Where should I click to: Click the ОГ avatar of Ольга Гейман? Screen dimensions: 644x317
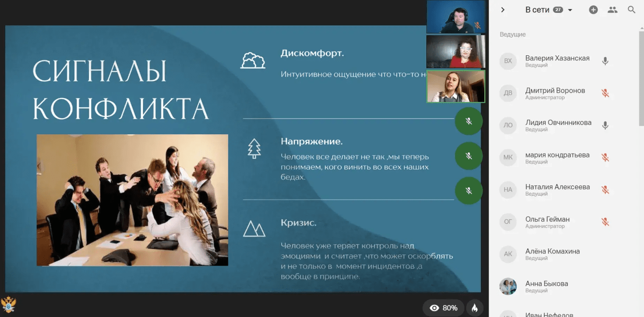tap(508, 222)
